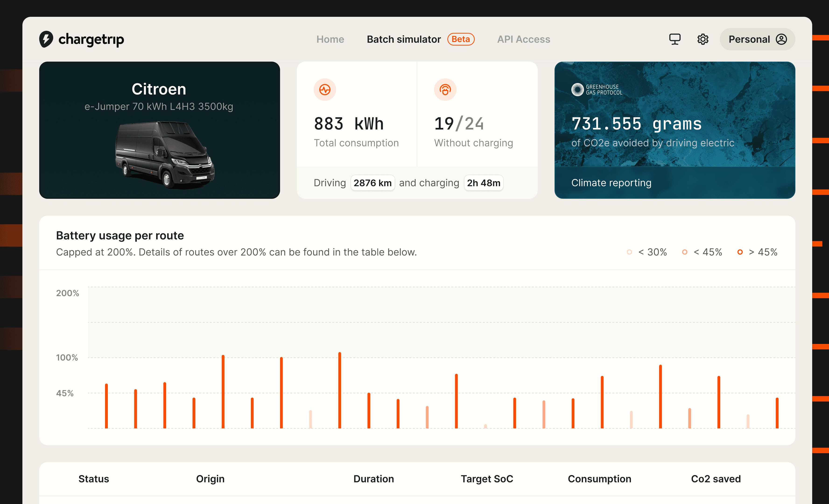Click the 200% axis label
This screenshot has height=504, width=829.
point(68,293)
